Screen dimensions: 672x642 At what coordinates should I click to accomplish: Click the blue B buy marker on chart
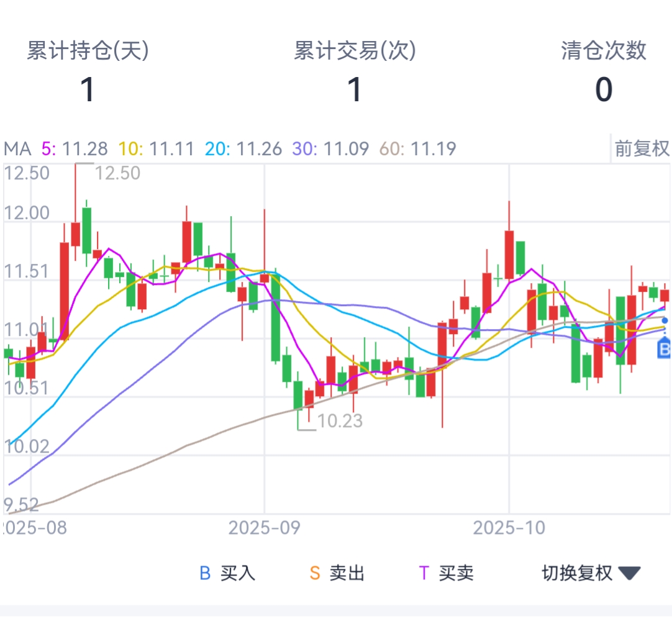point(665,349)
